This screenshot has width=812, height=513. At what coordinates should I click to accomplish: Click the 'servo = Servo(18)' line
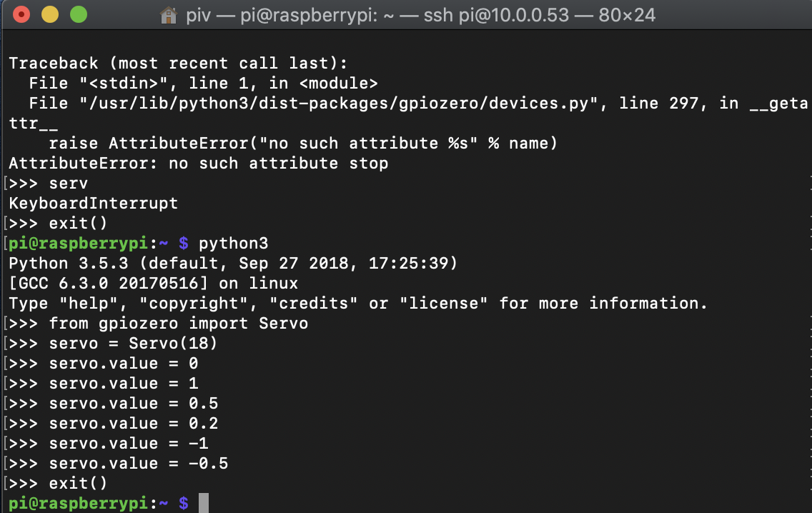[133, 344]
